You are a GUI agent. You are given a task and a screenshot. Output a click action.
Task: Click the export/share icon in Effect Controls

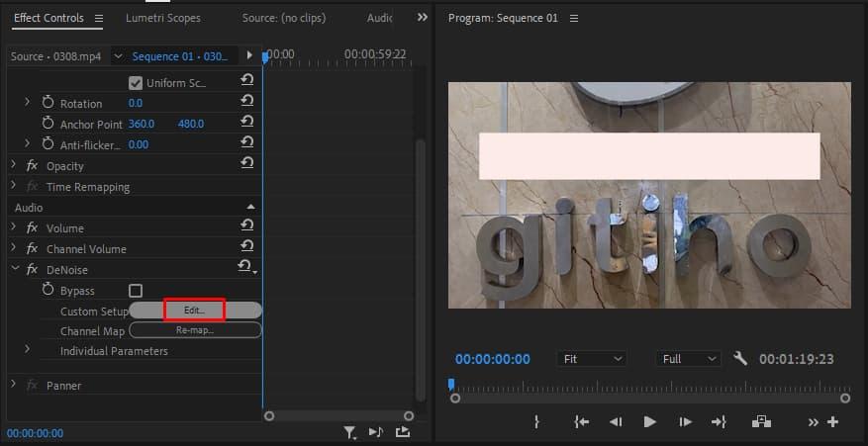click(403, 432)
